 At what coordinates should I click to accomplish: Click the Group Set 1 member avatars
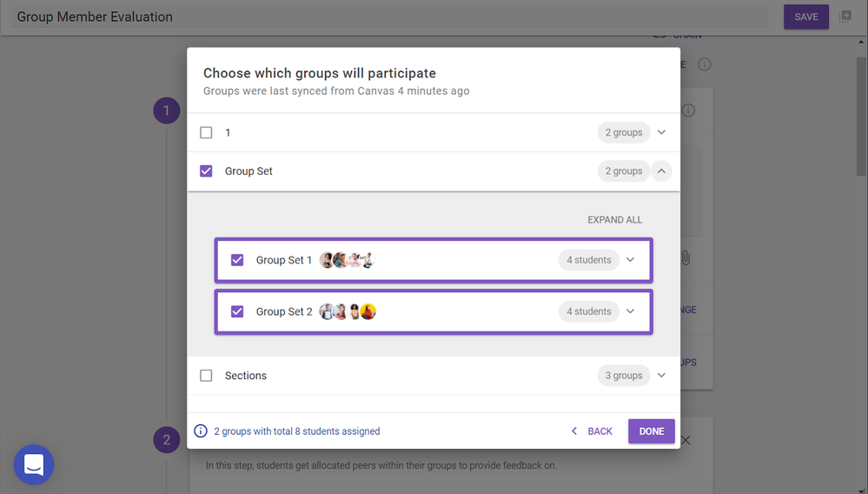click(x=346, y=260)
